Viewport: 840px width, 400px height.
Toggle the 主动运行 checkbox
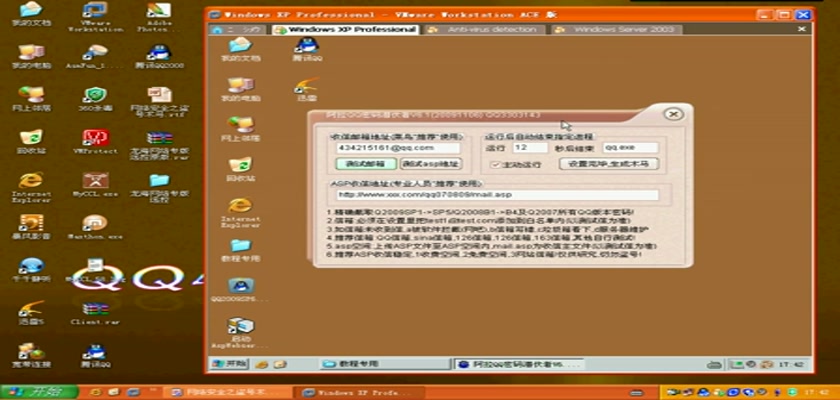(494, 163)
